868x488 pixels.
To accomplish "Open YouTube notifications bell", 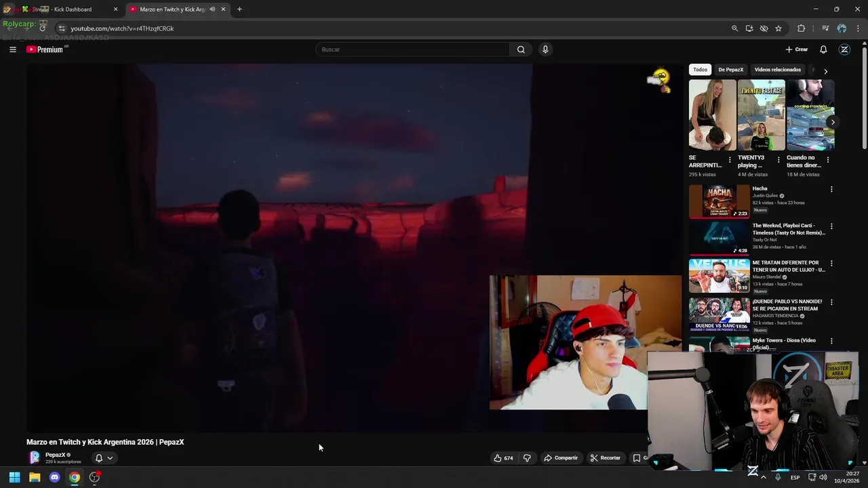I will coord(823,49).
